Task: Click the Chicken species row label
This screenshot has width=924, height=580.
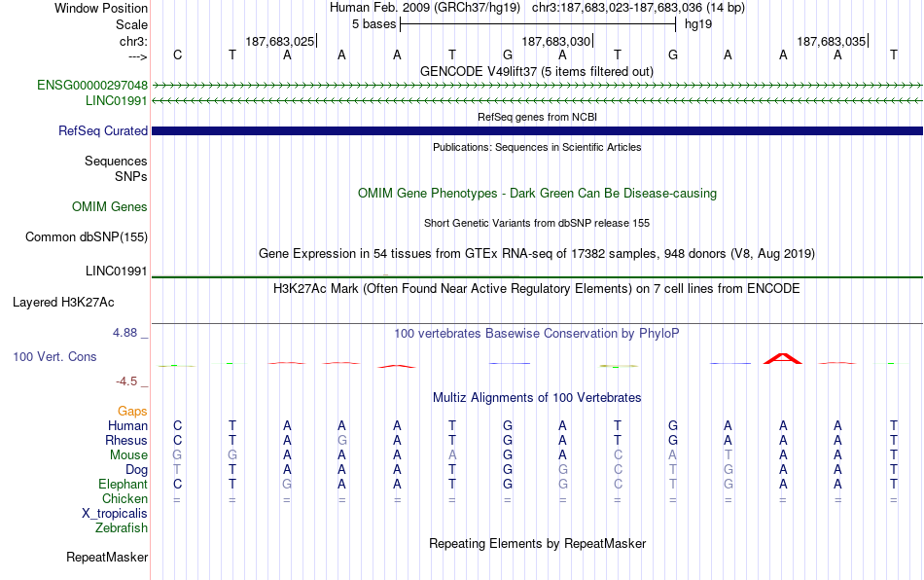Action: click(124, 498)
